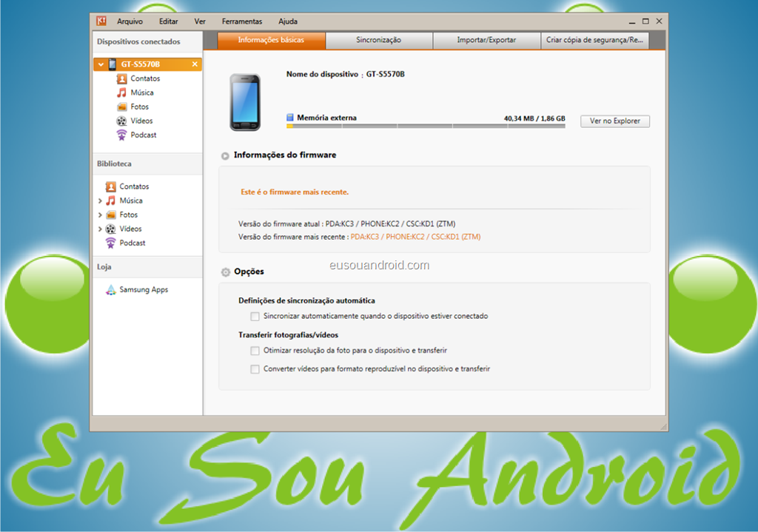Image resolution: width=758 pixels, height=532 pixels.
Task: Click the Kies logo icon in title bar
Action: pos(101,21)
